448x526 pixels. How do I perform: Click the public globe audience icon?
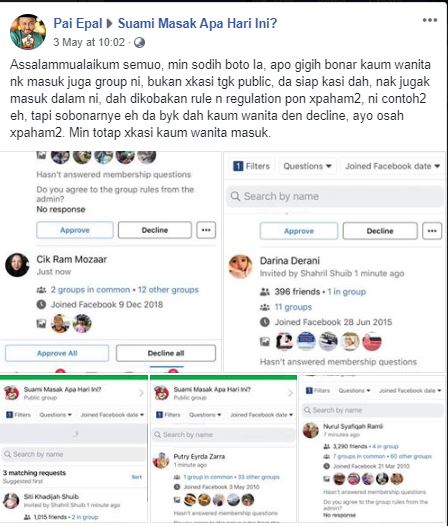(x=139, y=43)
